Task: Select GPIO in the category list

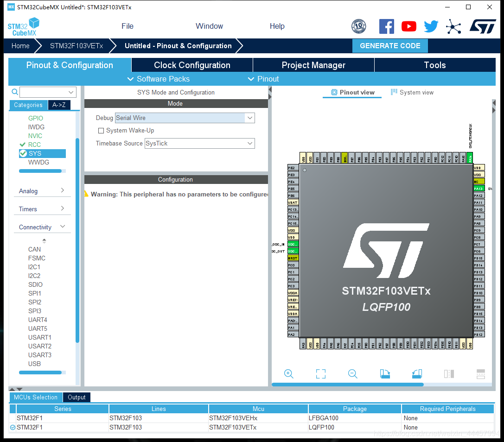Action: (35, 118)
